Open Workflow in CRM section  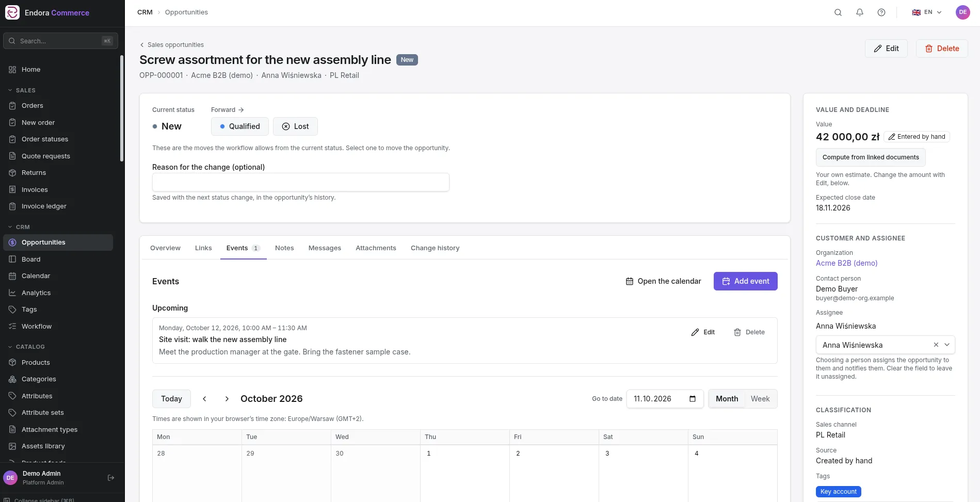58,327
